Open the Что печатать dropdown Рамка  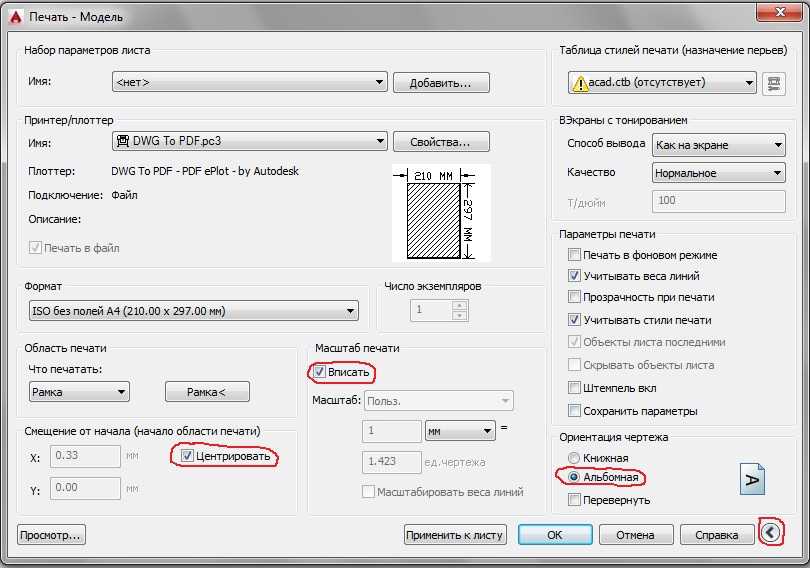79,392
